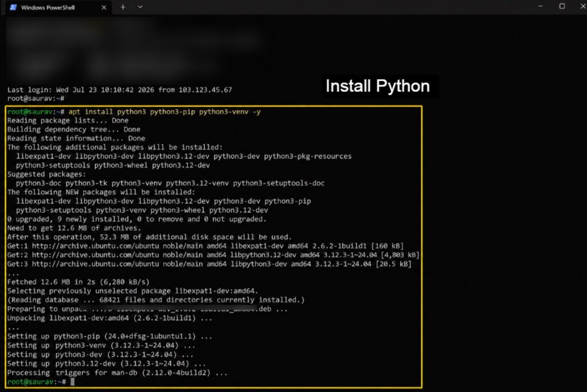
Task: Click 'Need to get 12.6 MB of archives' line
Action: [74, 229]
